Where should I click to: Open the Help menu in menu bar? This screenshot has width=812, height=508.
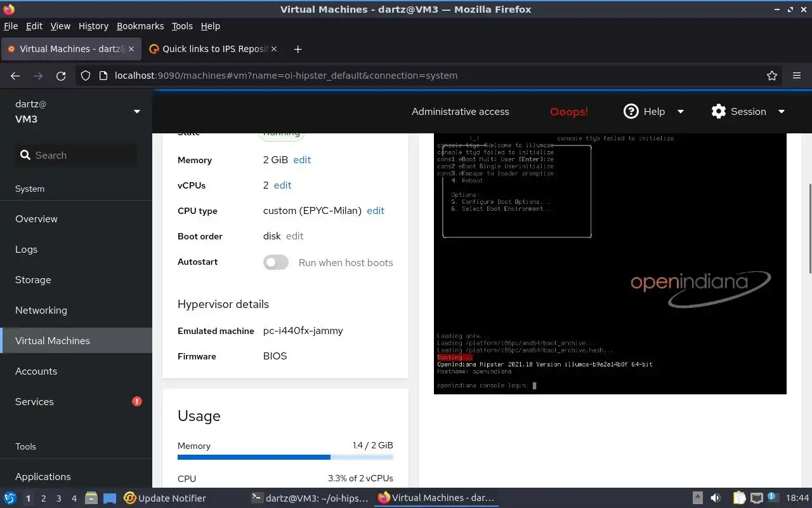click(210, 26)
